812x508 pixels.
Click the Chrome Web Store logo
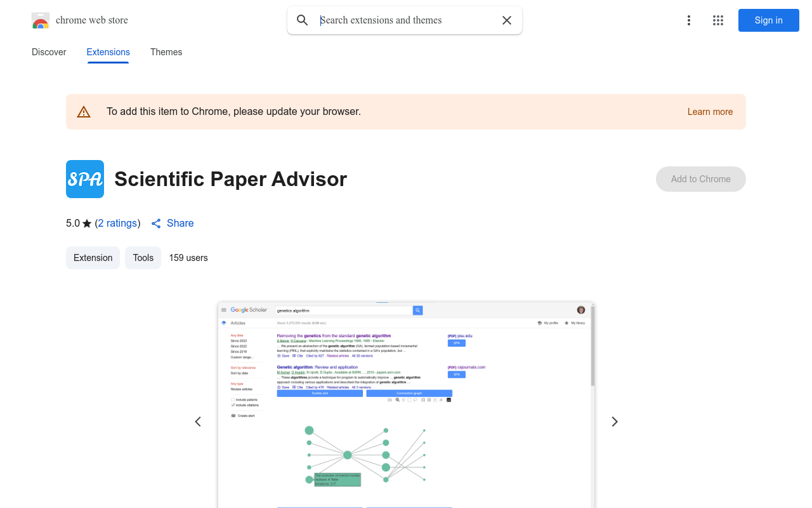point(41,20)
